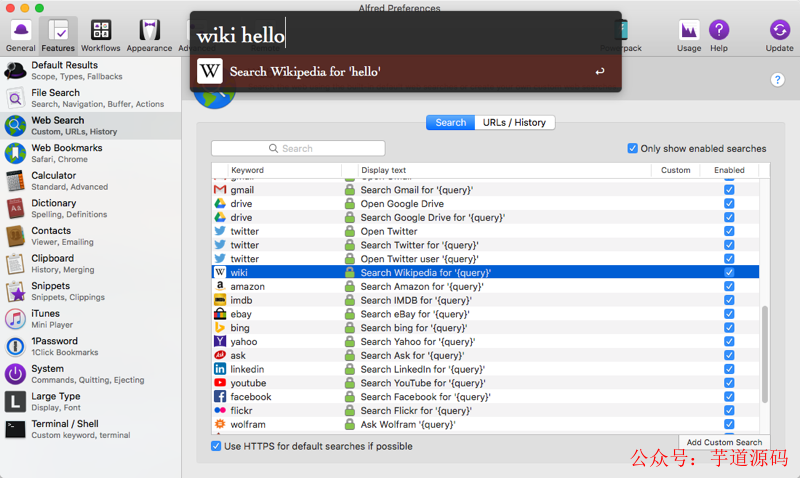Select Search Wikipedia for 'hello' result
The width and height of the screenshot is (800, 478).
click(x=406, y=71)
